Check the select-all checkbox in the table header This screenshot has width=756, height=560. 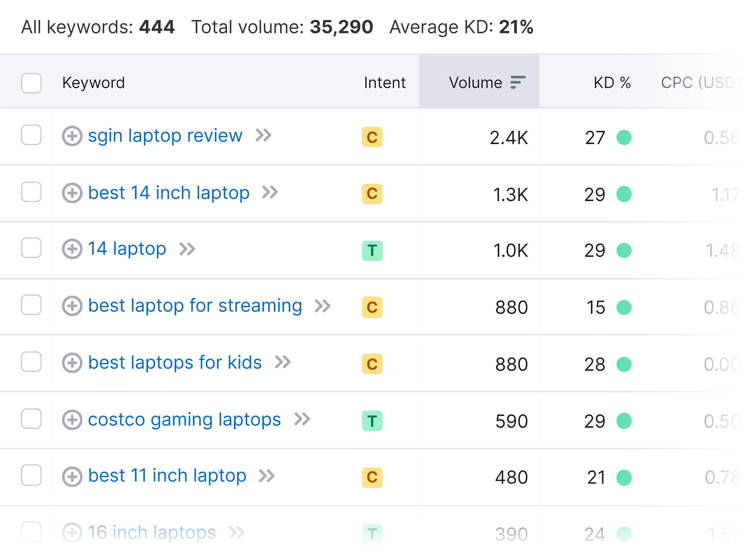point(31,82)
